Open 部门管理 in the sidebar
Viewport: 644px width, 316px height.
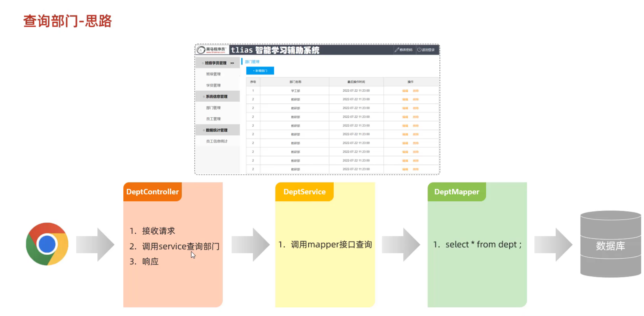click(213, 108)
